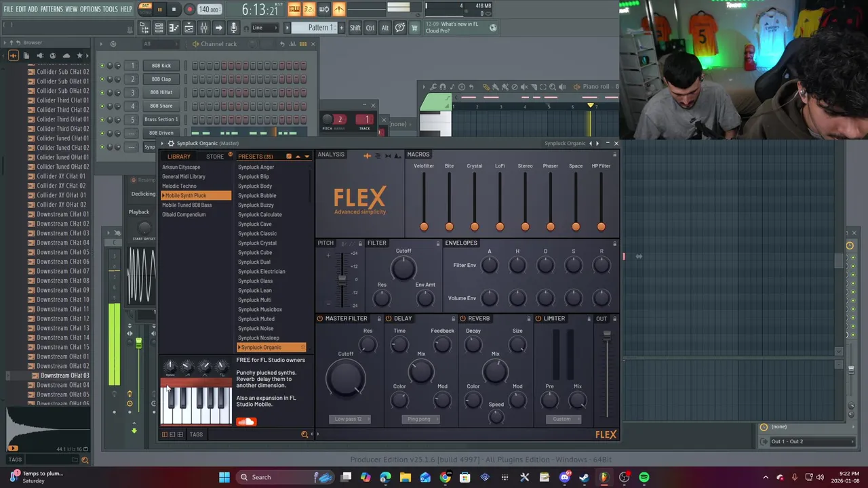Open the SoundCloud icon in preset info
Image resolution: width=868 pixels, height=488 pixels.
pos(246,422)
